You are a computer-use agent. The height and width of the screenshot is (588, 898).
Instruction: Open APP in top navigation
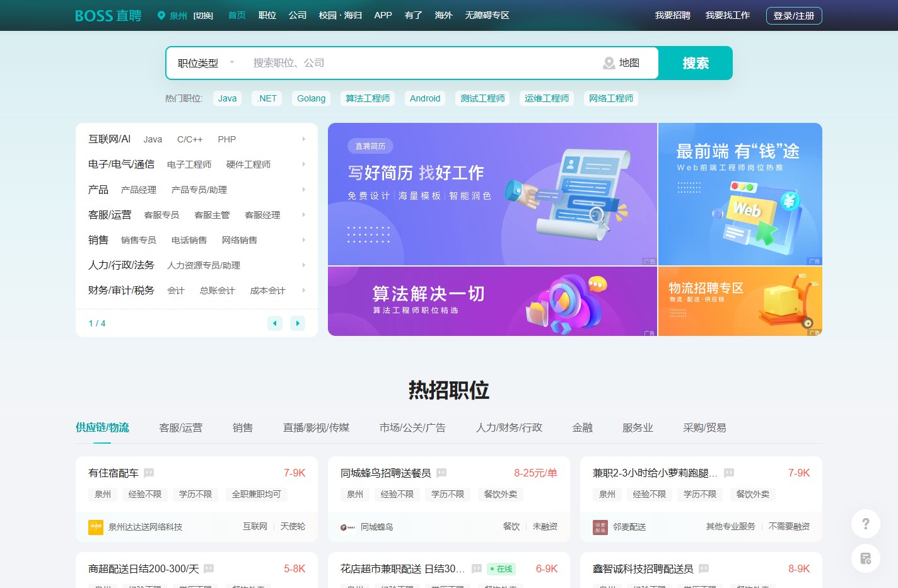(383, 15)
